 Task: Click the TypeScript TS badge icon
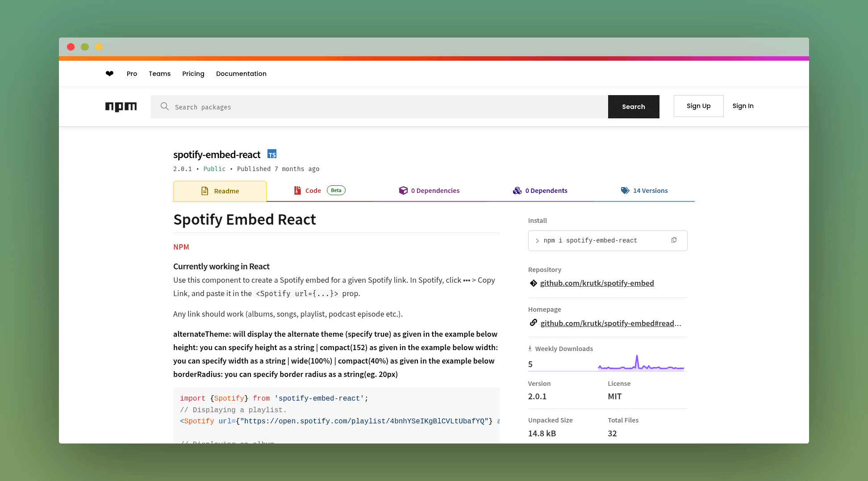(x=272, y=154)
